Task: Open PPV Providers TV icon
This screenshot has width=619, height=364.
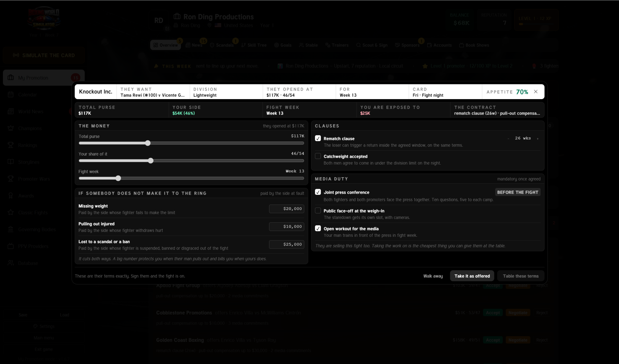Action: pos(11,246)
